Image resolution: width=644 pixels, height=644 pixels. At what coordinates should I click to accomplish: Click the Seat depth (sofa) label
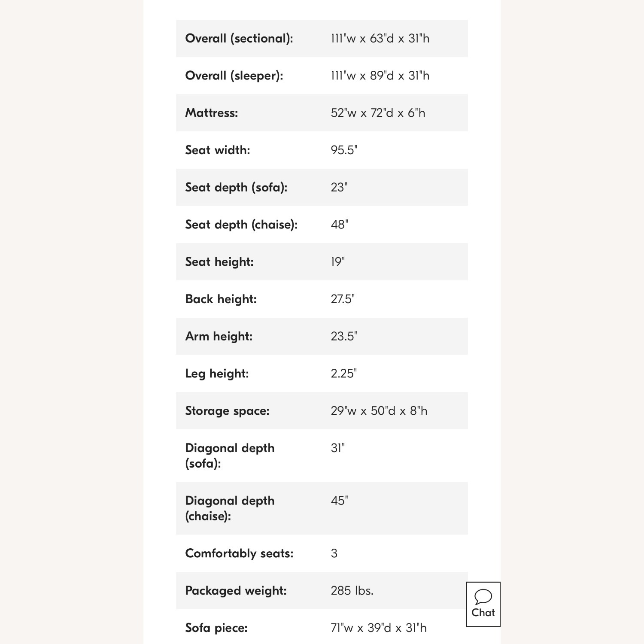click(x=236, y=187)
